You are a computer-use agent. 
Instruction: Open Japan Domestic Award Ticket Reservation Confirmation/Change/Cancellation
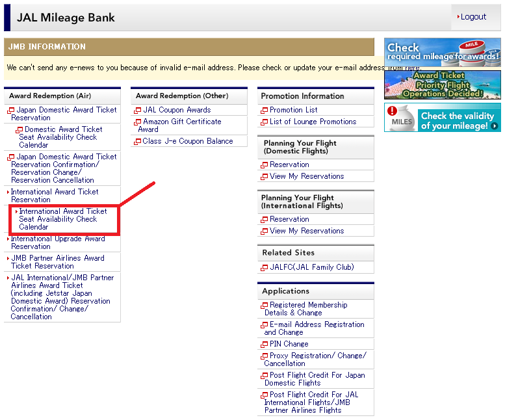[64, 168]
